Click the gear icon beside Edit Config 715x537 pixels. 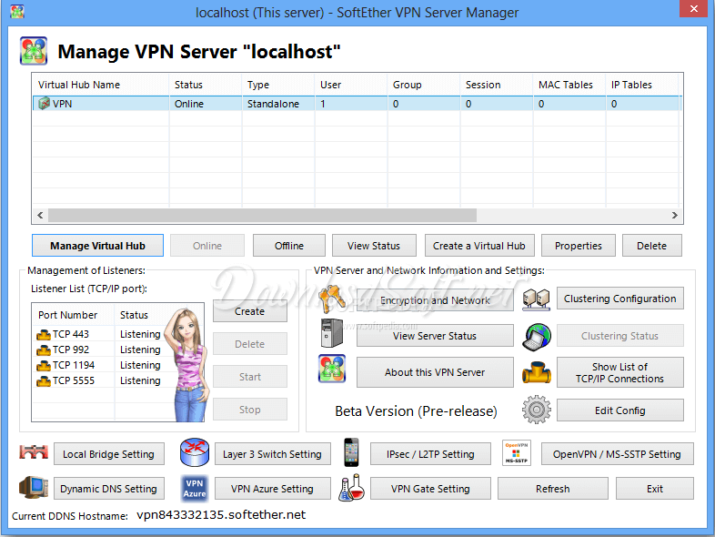coord(536,409)
